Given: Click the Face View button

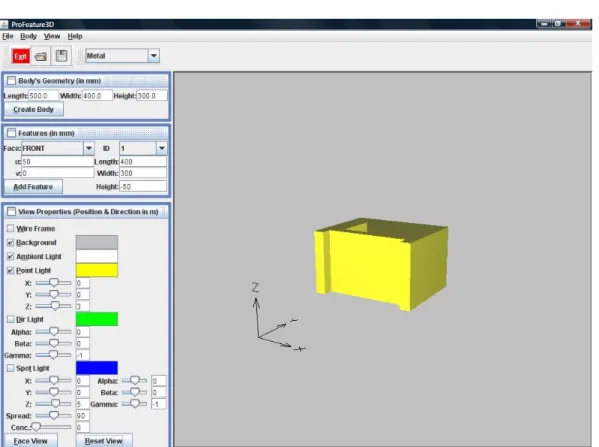Looking at the screenshot, I should (31, 441).
